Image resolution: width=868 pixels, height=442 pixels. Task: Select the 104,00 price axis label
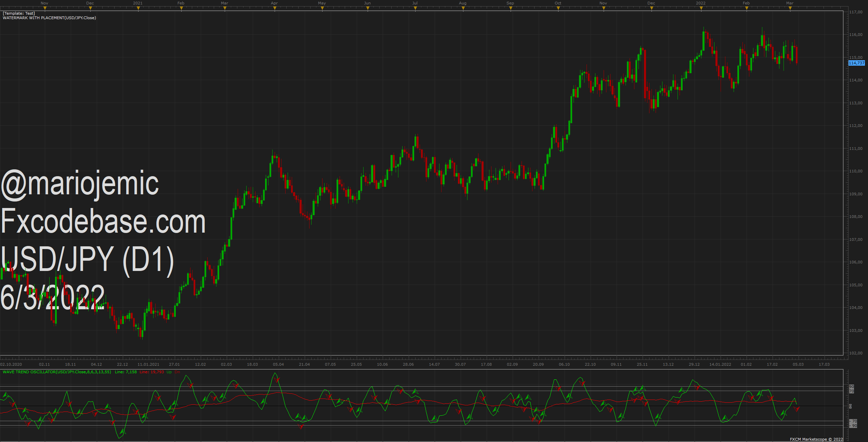tap(856, 308)
